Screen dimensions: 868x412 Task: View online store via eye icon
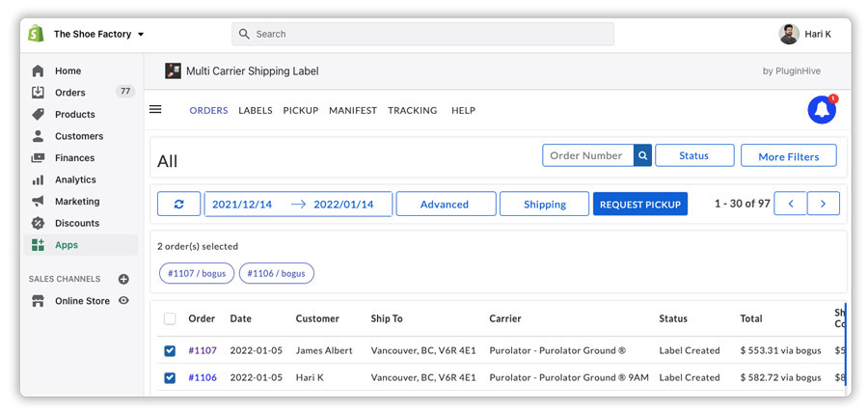(124, 301)
